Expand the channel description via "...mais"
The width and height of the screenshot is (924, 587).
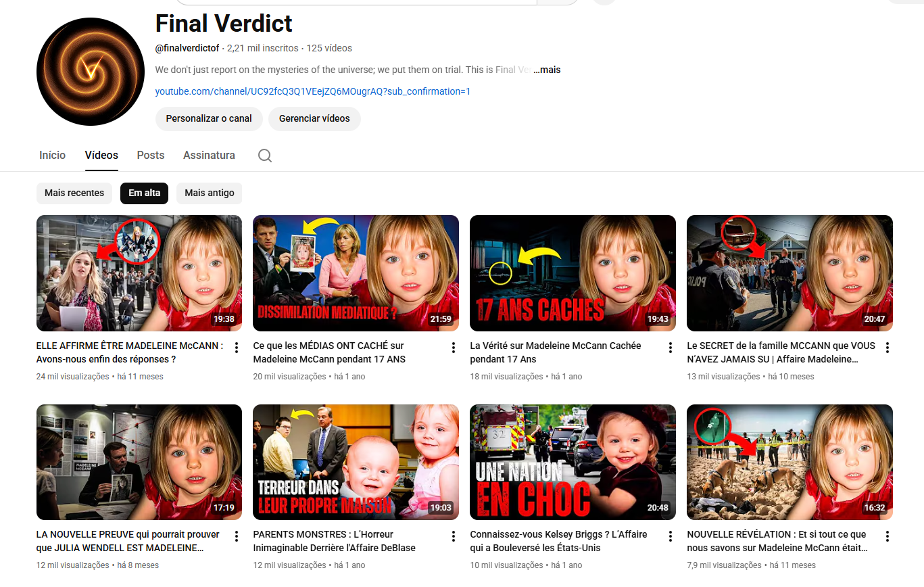546,70
